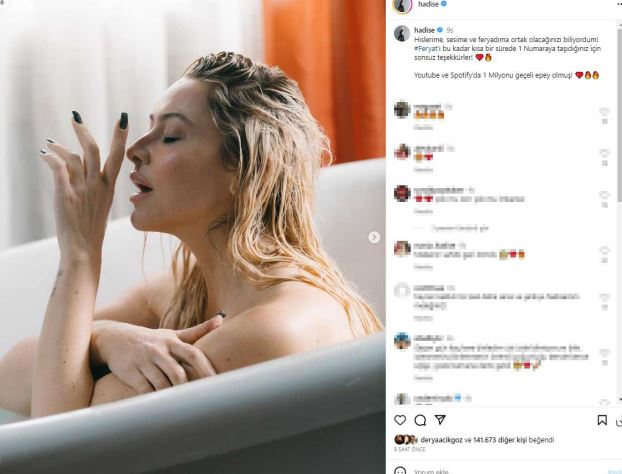This screenshot has height=474, width=622.
Task: Open hadise profile from post header
Action: pyautogui.click(x=427, y=4)
